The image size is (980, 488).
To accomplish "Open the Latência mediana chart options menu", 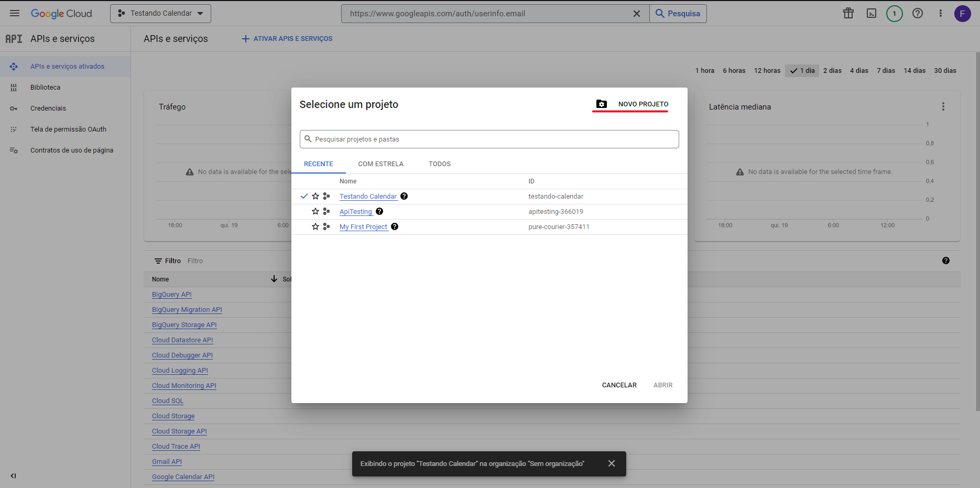I will [943, 106].
